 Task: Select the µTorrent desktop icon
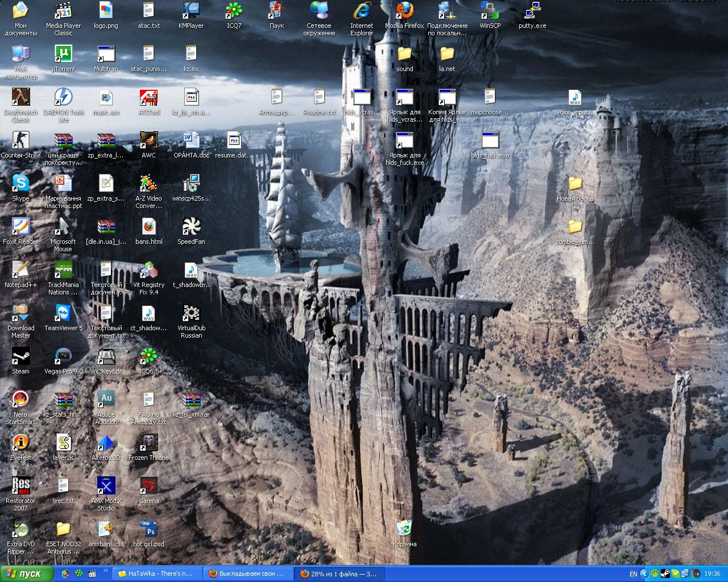pyautogui.click(x=63, y=59)
